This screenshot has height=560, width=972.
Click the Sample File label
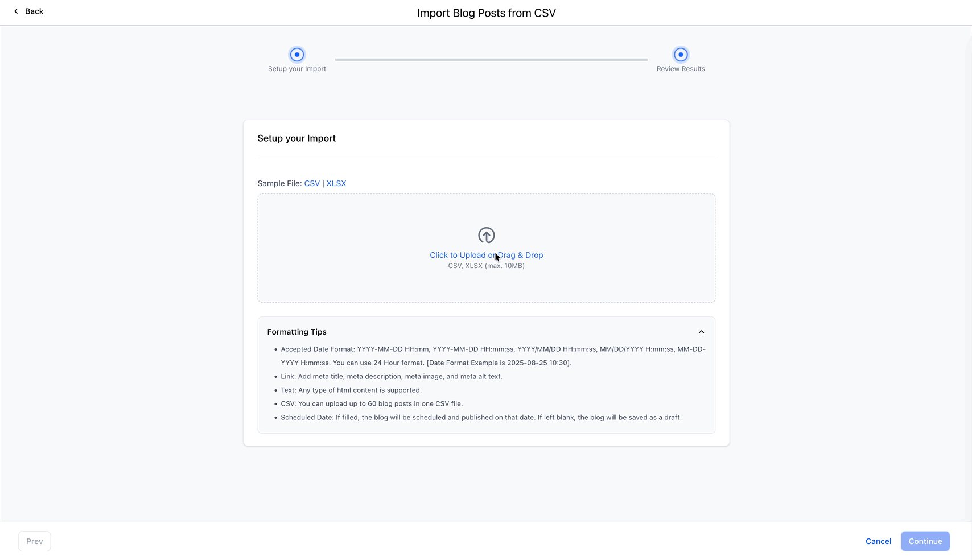pyautogui.click(x=279, y=183)
